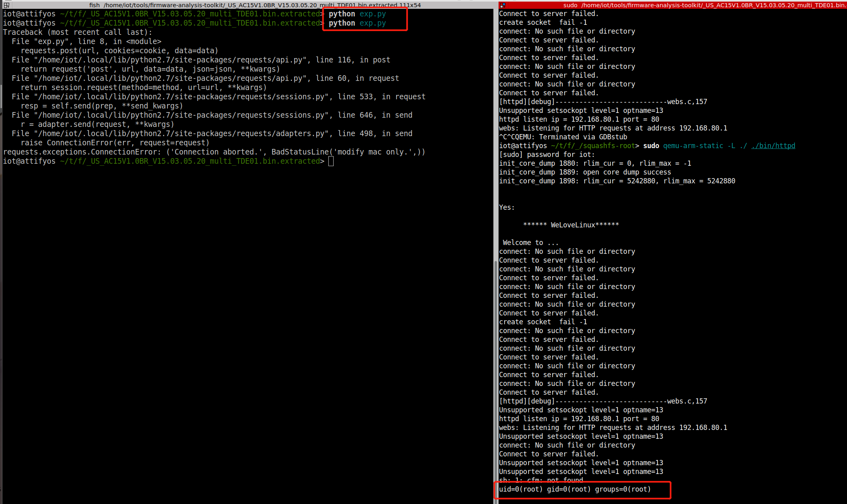Click the '****** WeLoveLinux******' banner text
Viewport: 847px width, 504px height.
pyautogui.click(x=571, y=225)
